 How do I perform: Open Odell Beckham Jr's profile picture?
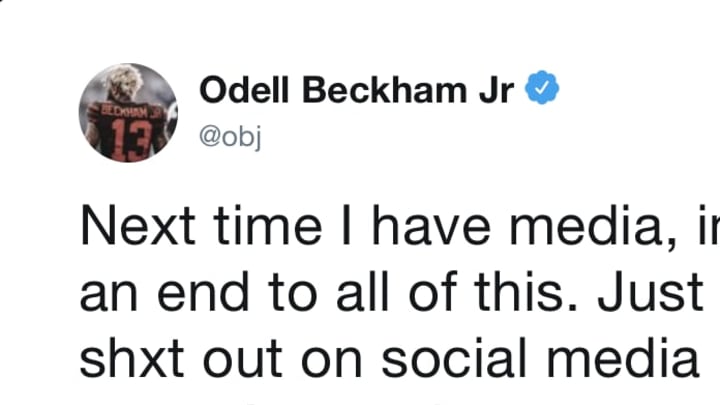click(x=129, y=112)
